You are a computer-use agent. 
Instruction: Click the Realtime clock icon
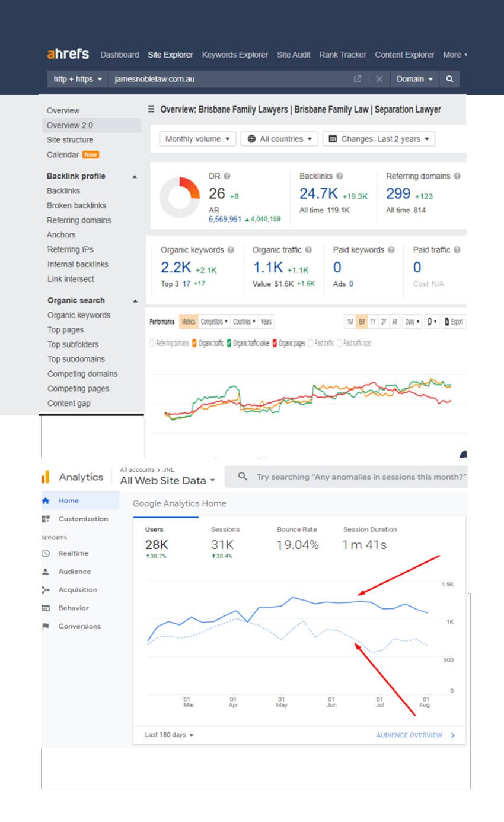point(46,553)
